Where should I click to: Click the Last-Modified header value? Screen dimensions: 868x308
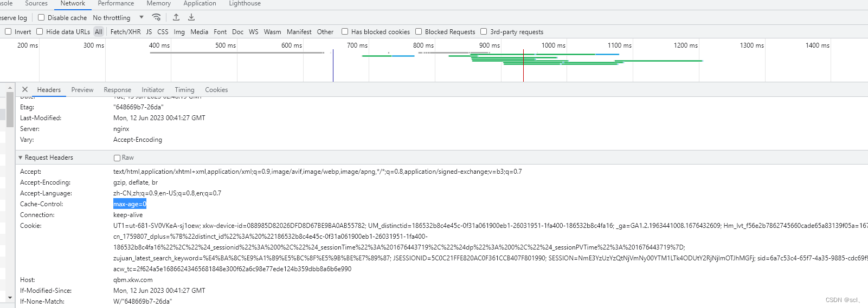(159, 118)
